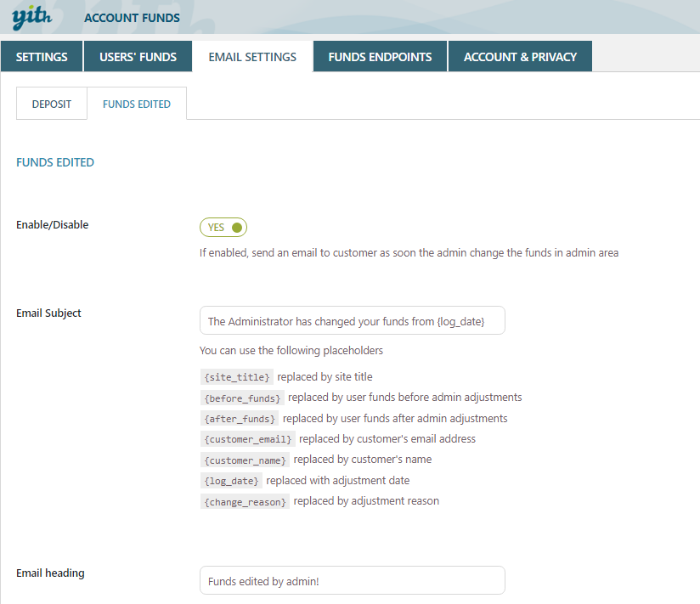Image resolution: width=700 pixels, height=604 pixels.
Task: Click the {before_funds} placeholder tag
Action: coord(242,398)
